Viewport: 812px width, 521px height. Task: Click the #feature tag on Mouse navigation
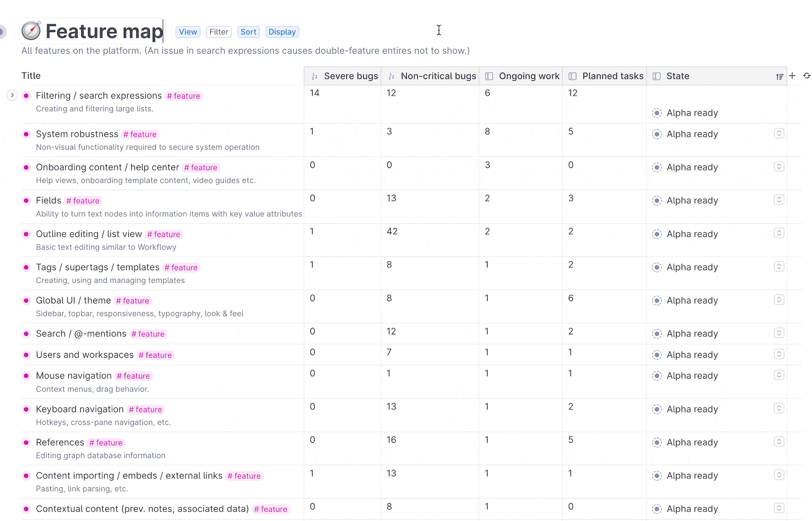133,376
